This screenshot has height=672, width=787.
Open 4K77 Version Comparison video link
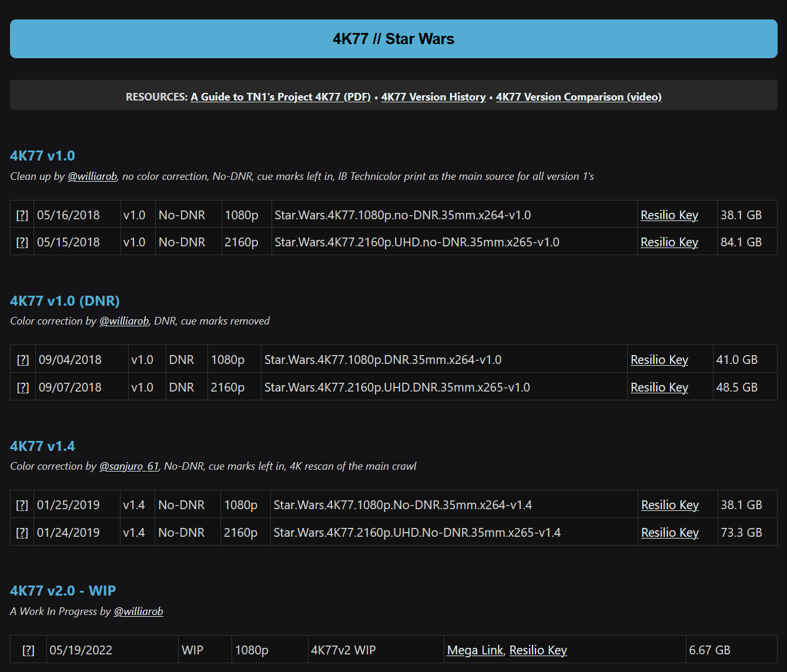click(578, 97)
